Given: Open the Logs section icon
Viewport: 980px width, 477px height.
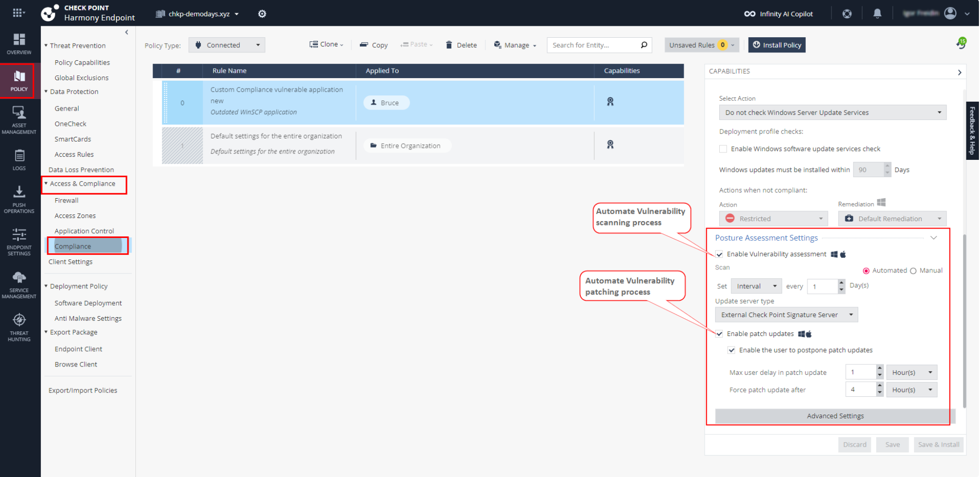Looking at the screenshot, I should [19, 156].
